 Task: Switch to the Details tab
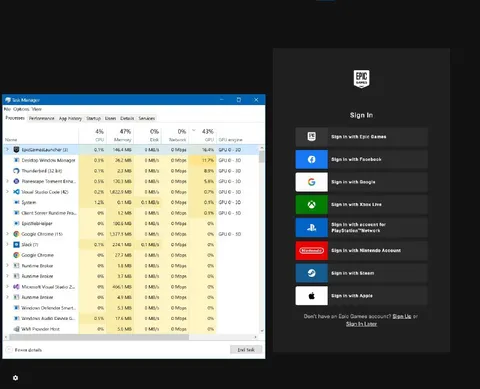click(x=127, y=118)
